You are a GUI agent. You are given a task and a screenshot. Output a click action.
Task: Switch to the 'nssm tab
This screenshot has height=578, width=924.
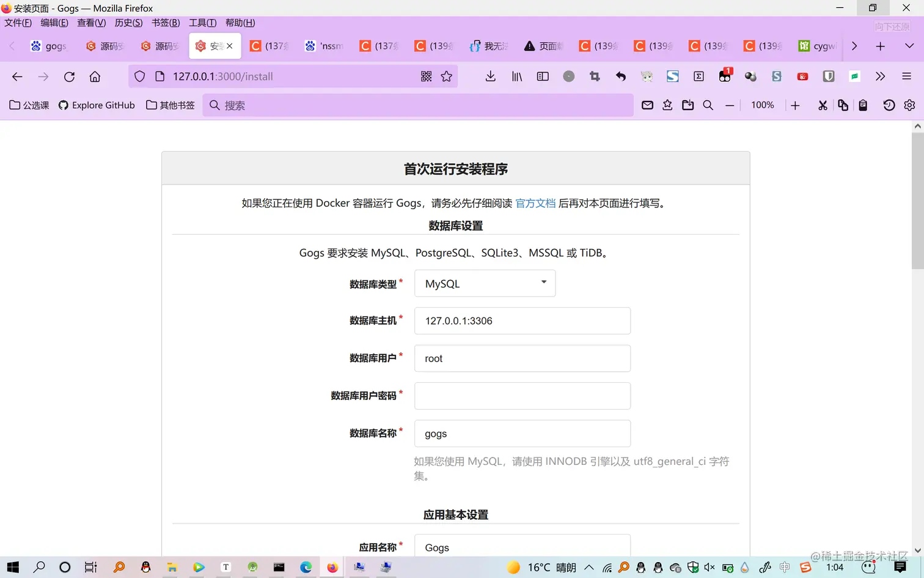[324, 46]
